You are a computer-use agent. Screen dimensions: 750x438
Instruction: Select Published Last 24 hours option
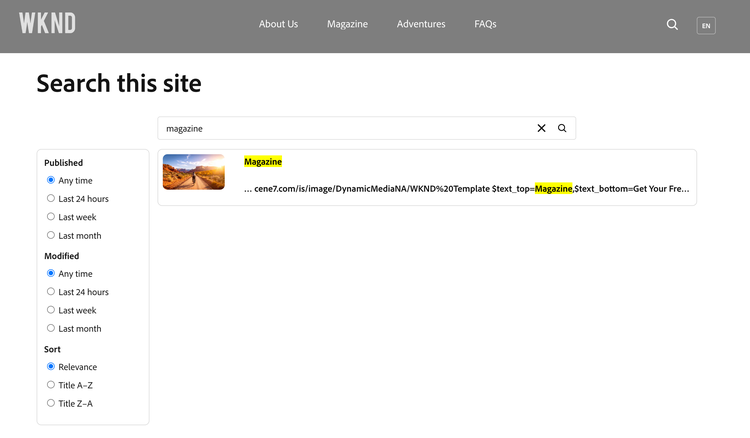pyautogui.click(x=51, y=198)
